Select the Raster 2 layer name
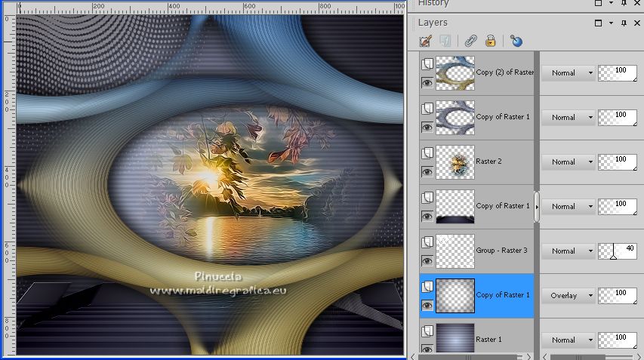This screenshot has height=360, width=644. click(488, 162)
